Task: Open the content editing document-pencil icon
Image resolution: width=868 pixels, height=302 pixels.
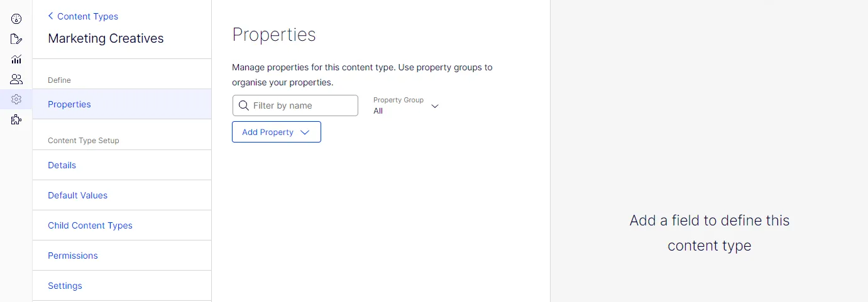Action: click(x=16, y=39)
